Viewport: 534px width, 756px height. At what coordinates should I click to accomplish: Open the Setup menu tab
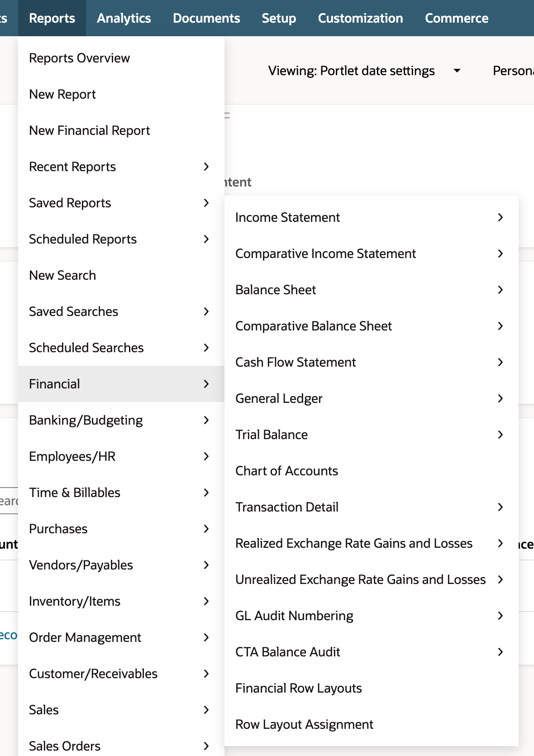pyautogui.click(x=279, y=18)
